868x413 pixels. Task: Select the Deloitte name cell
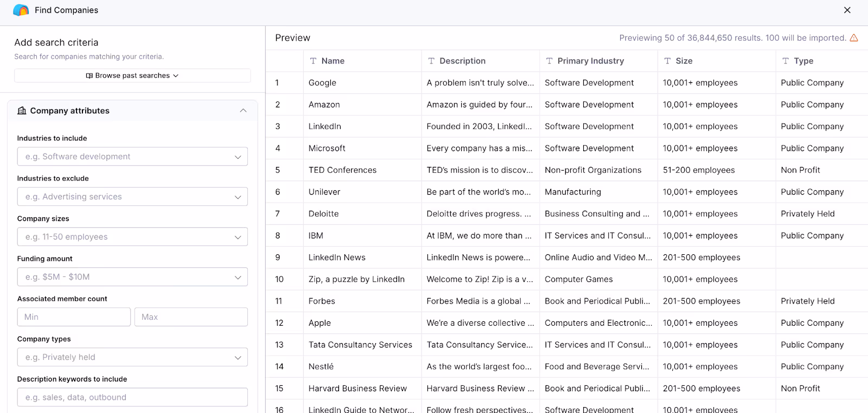362,214
